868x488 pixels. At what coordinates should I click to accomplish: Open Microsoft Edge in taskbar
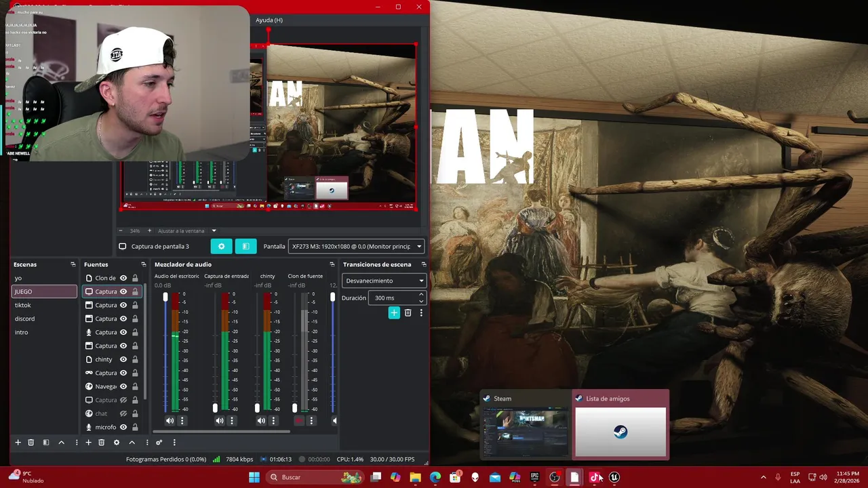click(435, 477)
